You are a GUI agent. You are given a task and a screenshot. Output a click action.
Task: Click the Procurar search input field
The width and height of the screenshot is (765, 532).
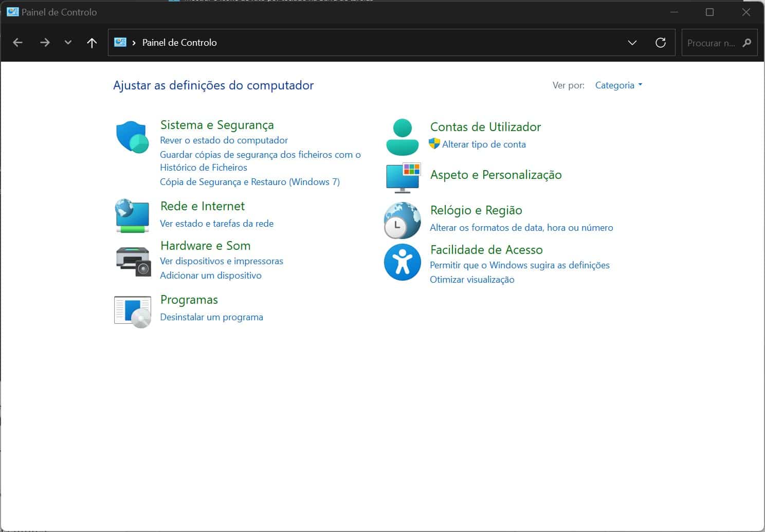tap(712, 43)
